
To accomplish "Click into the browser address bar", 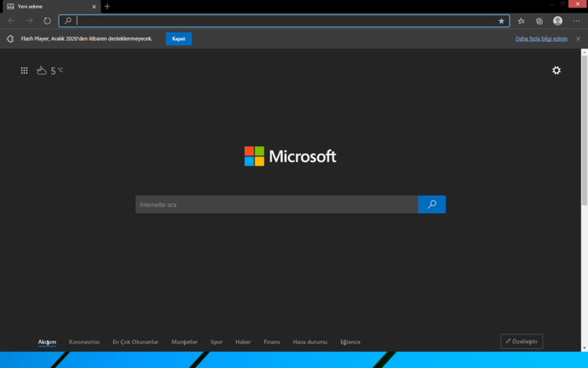I will [x=285, y=21].
